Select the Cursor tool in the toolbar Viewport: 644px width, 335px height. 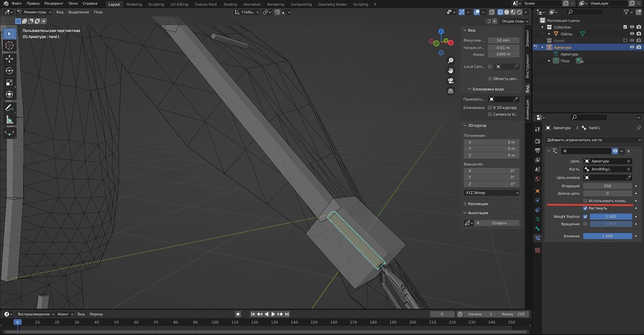[x=9, y=46]
